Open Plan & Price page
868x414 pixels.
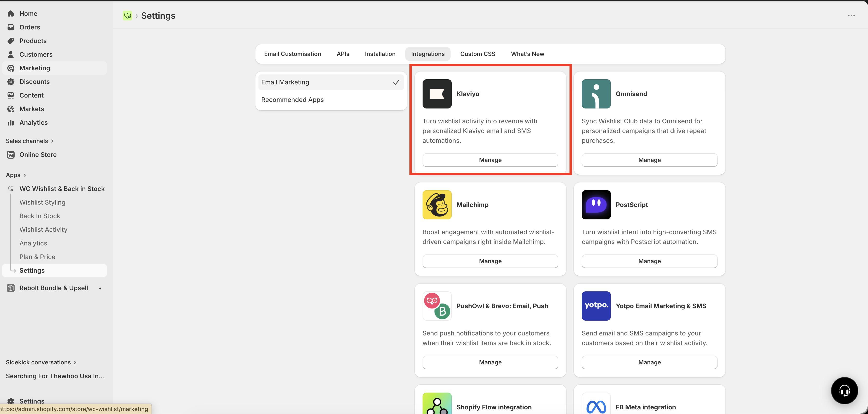[x=37, y=257]
